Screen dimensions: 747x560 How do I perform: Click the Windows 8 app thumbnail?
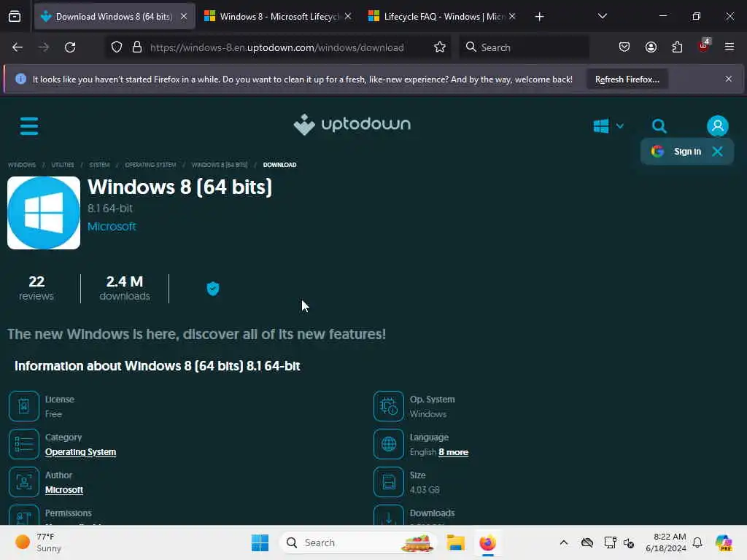(44, 213)
